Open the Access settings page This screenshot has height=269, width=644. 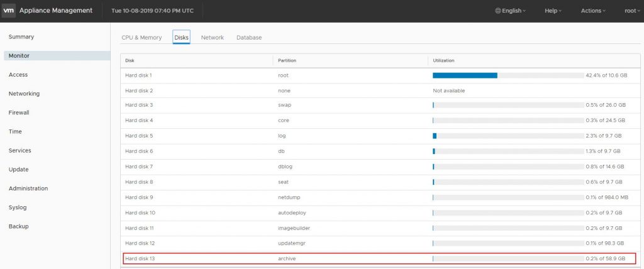pyautogui.click(x=18, y=75)
